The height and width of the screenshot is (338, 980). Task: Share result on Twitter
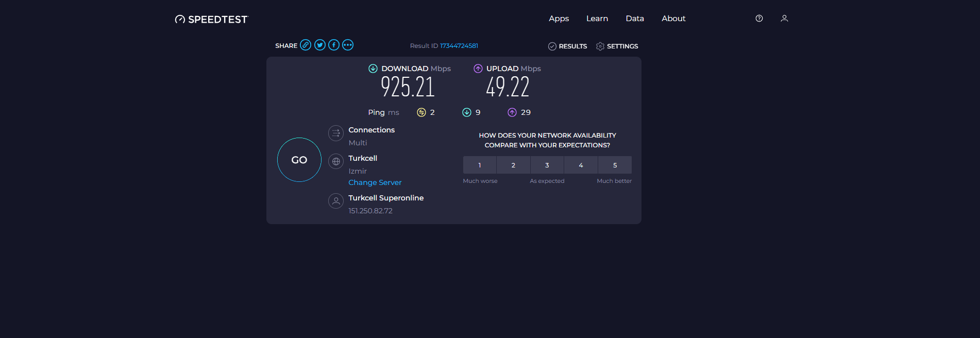(320, 45)
